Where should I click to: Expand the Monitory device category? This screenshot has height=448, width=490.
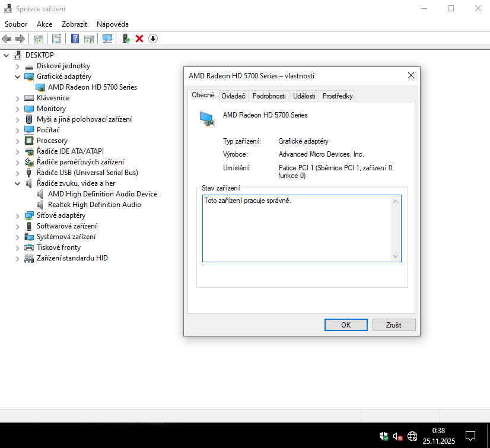pyautogui.click(x=17, y=109)
